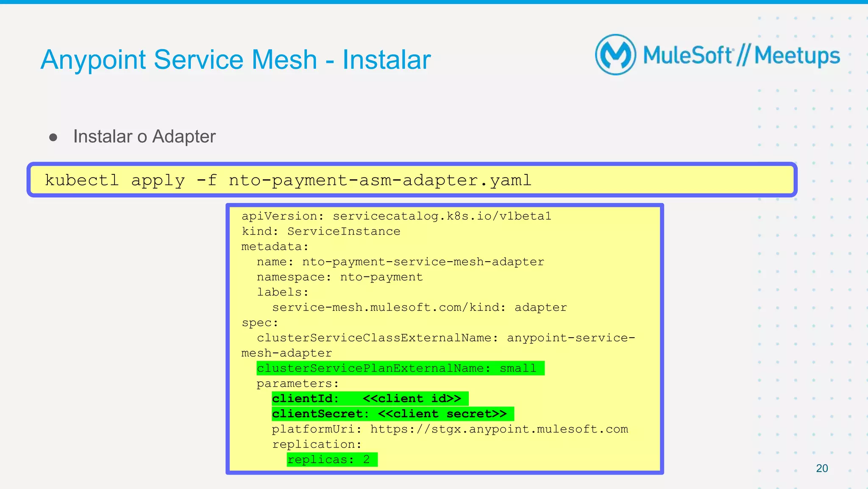Click 'service-mesh.mulesoft.com/kind: adapter' line
The image size is (868, 489).
click(x=420, y=307)
